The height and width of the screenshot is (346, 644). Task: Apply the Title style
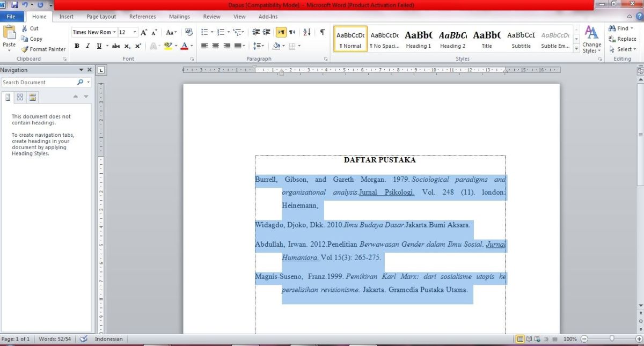[487, 39]
